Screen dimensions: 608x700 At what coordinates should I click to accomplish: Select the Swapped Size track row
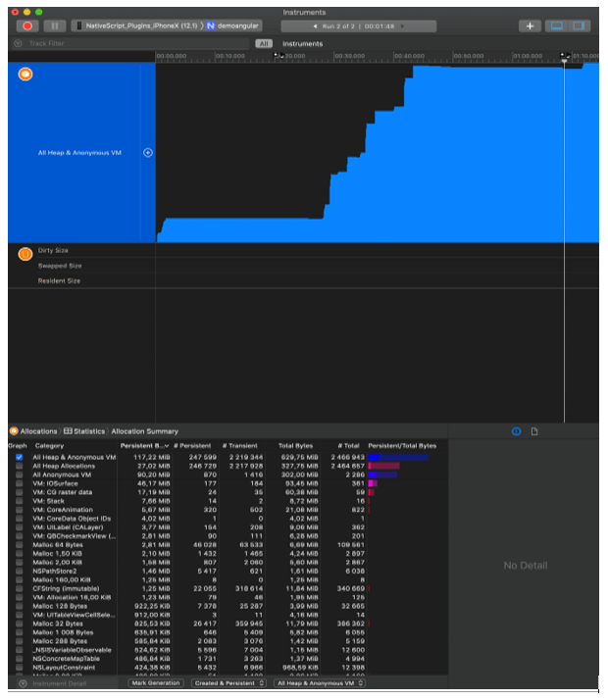(x=304, y=266)
